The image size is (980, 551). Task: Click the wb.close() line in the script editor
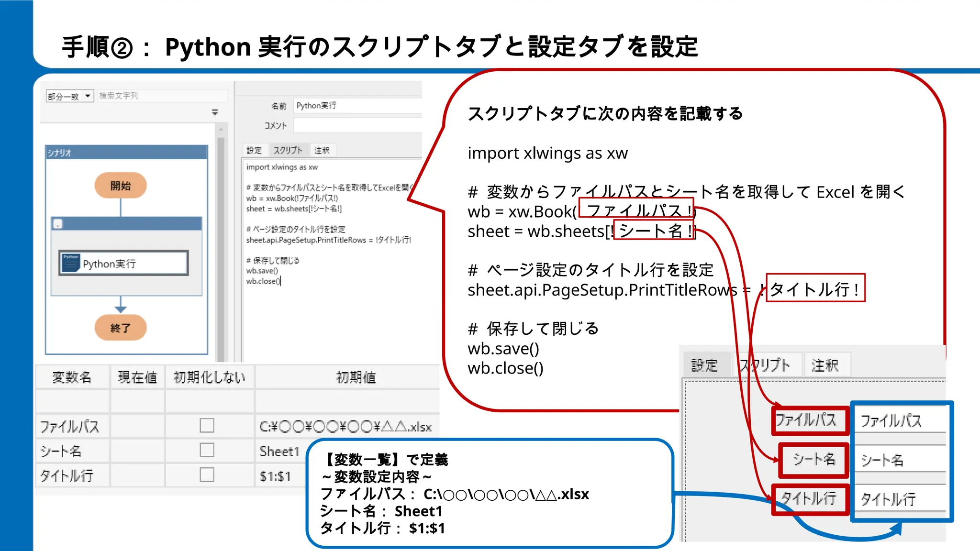(264, 281)
